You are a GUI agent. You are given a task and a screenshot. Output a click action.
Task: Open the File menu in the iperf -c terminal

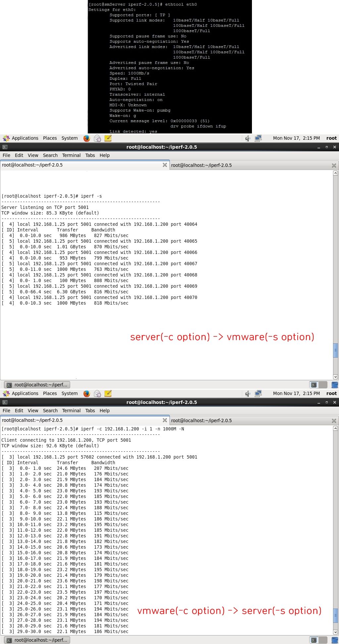coord(6,411)
